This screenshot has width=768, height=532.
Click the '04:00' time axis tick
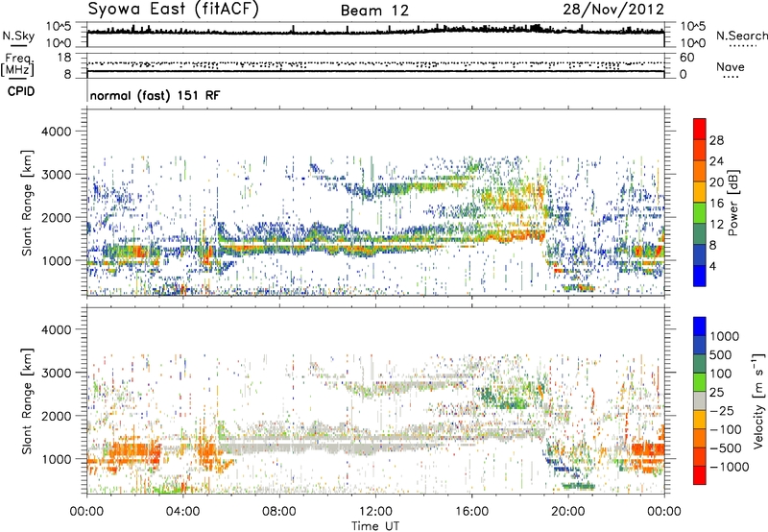pos(182,512)
